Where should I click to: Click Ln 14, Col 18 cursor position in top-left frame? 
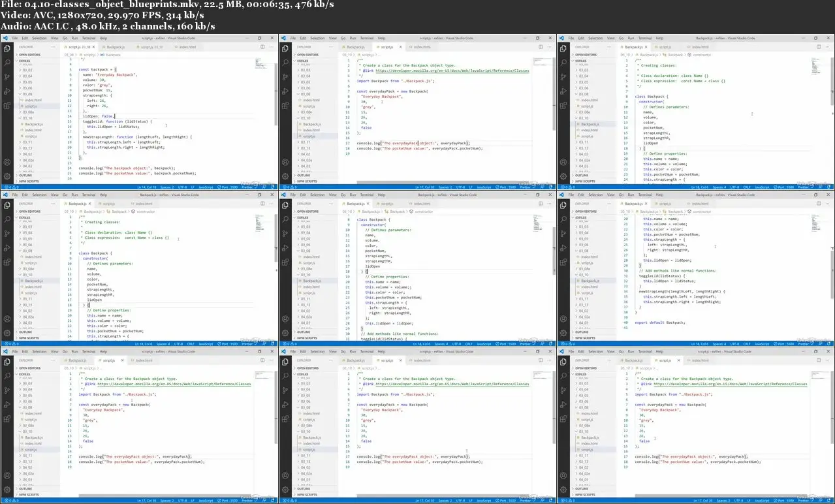click(x=147, y=187)
